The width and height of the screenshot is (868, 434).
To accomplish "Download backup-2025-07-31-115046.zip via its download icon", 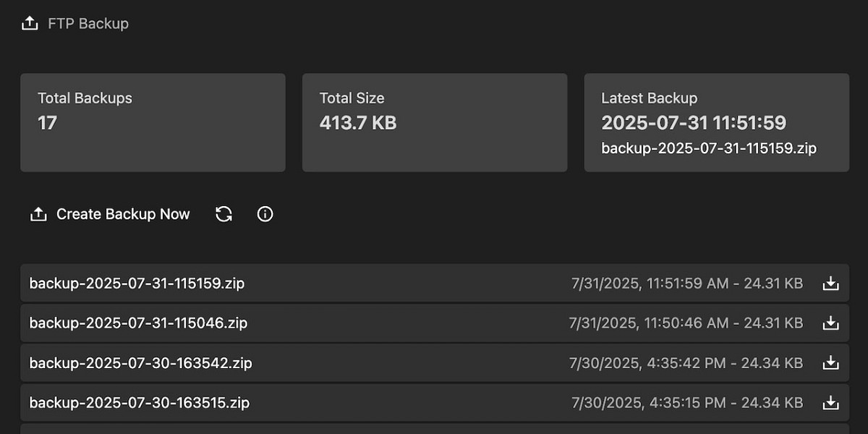I will [831, 323].
